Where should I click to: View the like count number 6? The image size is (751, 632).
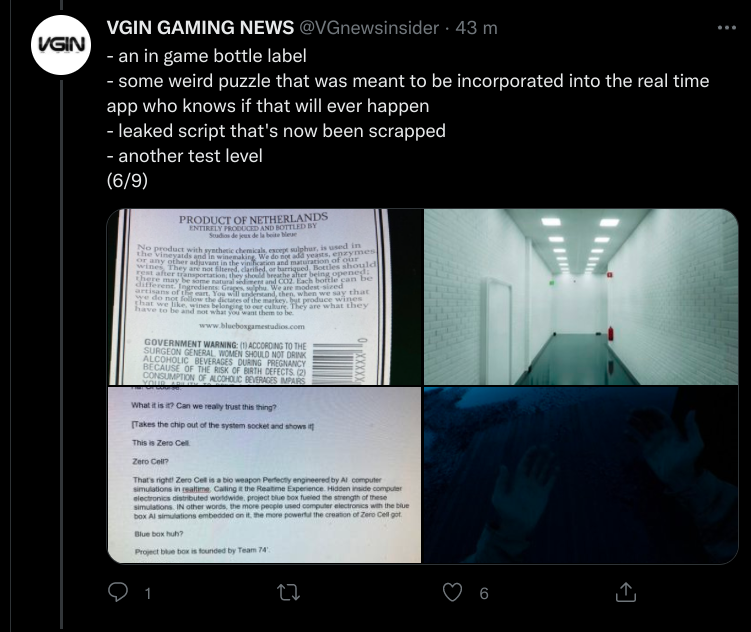tap(484, 594)
